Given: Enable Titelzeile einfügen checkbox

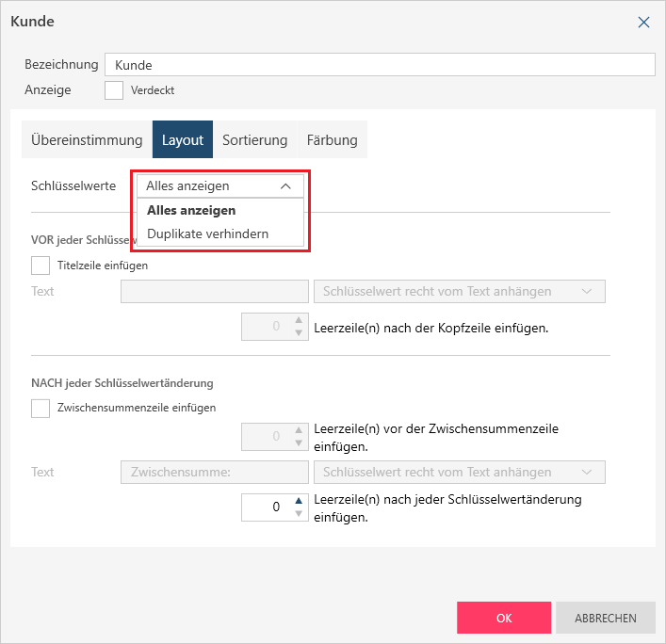Looking at the screenshot, I should pyautogui.click(x=41, y=266).
